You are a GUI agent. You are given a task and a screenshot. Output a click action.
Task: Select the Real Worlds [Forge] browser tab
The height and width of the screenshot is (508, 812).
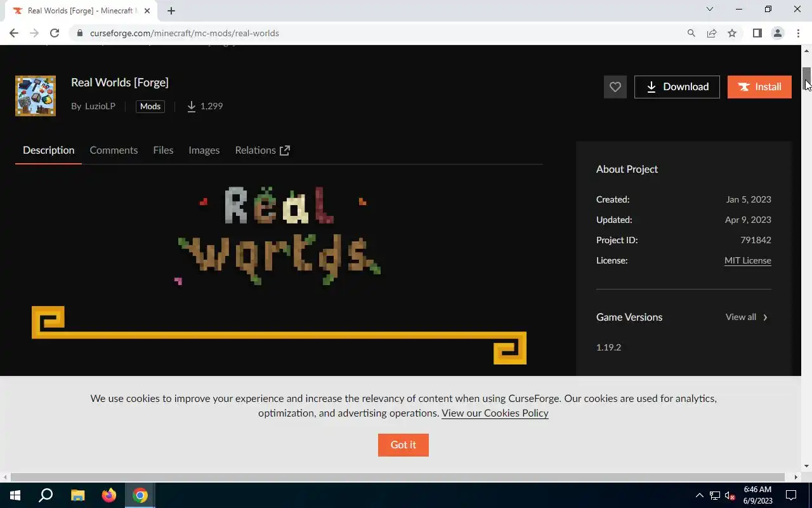[x=81, y=11]
